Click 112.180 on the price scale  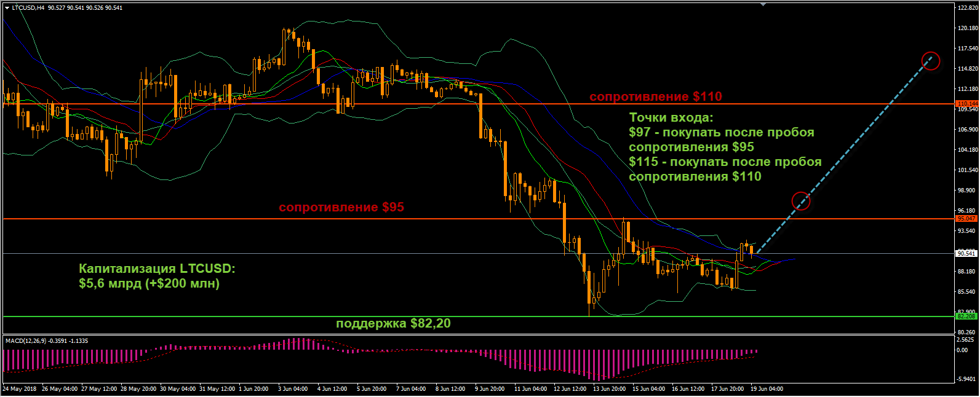coord(968,89)
